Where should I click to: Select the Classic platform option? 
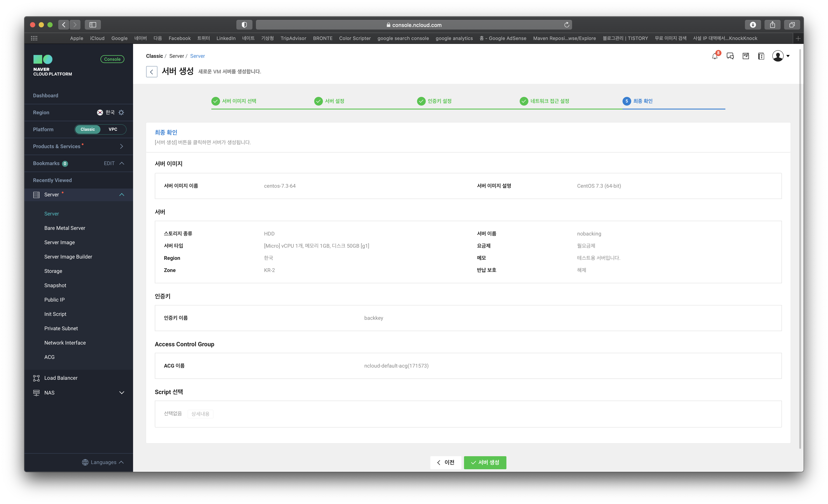point(88,129)
